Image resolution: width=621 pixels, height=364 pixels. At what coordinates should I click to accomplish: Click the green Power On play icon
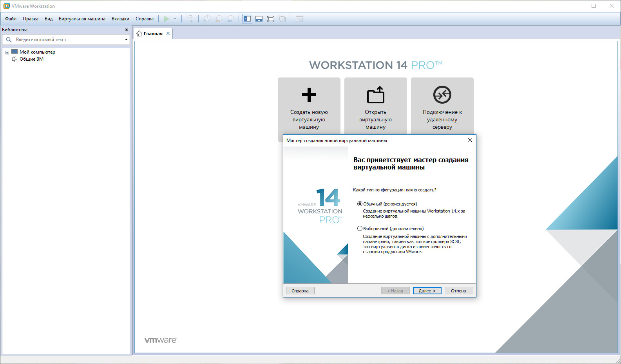coord(167,19)
